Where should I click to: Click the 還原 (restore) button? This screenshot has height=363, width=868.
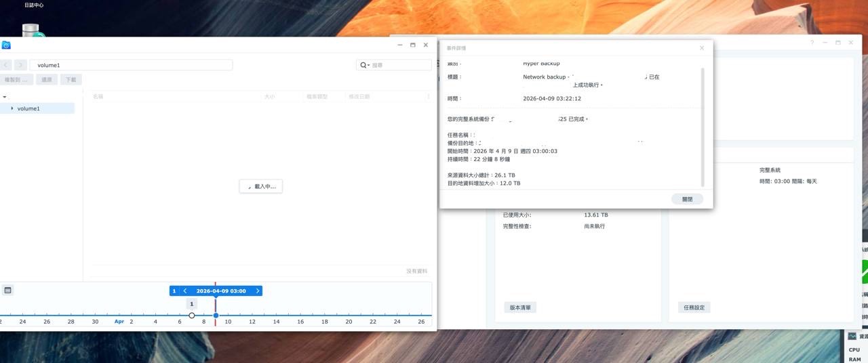coord(47,79)
